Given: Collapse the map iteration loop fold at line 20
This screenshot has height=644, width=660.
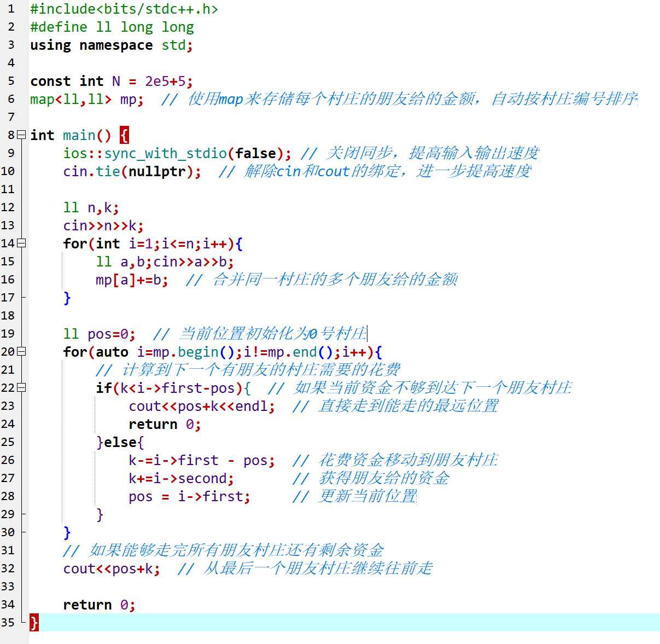Looking at the screenshot, I should [21, 351].
